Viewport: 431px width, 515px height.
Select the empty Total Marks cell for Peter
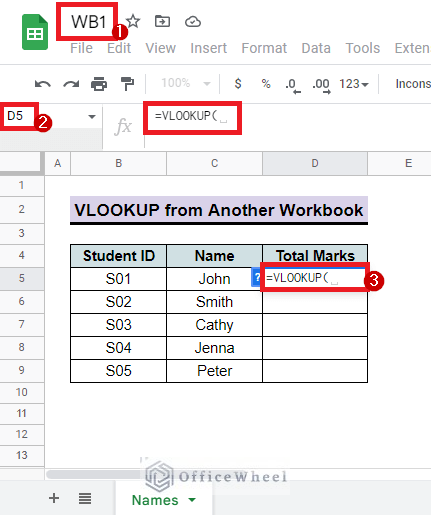[x=315, y=371]
